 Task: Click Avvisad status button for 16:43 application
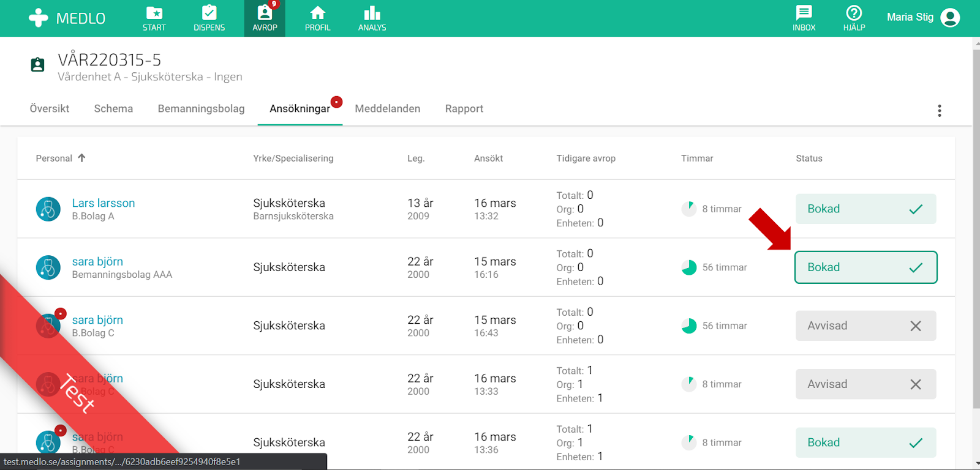point(865,326)
